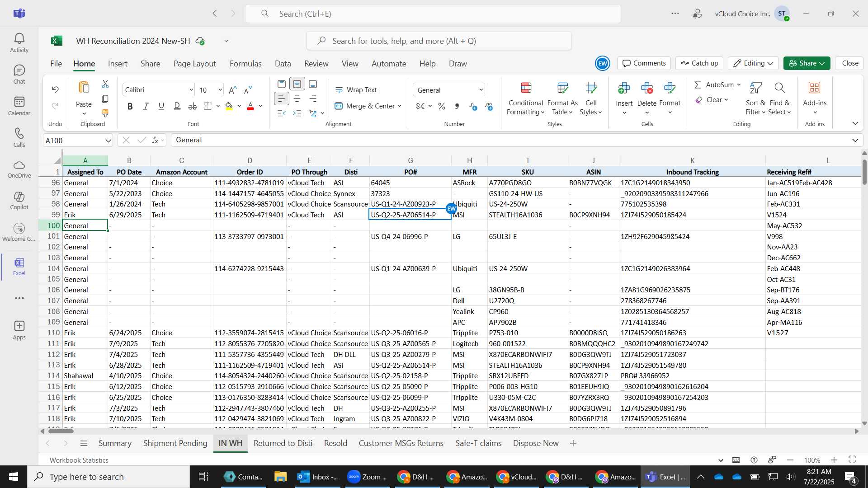Toggle Align Right
The image size is (868, 488).
313,99
